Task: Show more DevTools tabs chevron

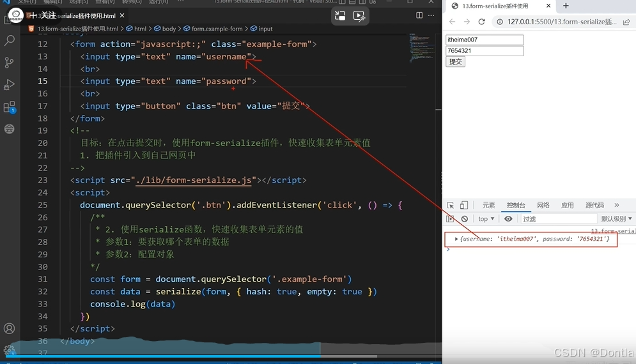Action: tap(617, 205)
